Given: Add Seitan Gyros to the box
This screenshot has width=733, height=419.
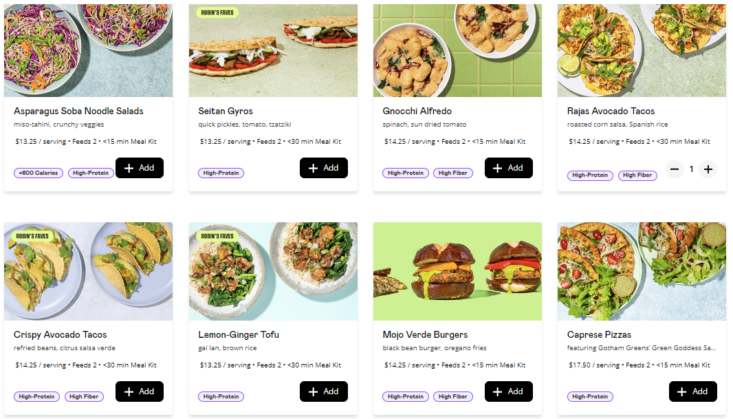Looking at the screenshot, I should pos(323,168).
